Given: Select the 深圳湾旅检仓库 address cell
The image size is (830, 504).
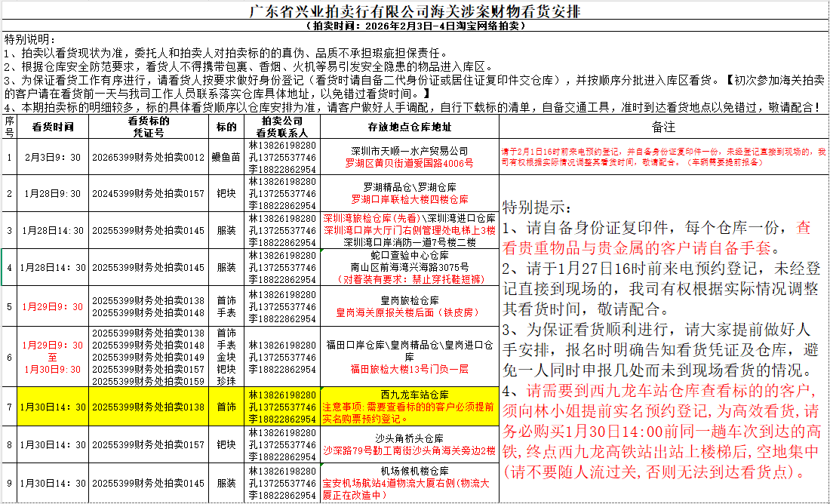Looking at the screenshot, I should [x=410, y=230].
